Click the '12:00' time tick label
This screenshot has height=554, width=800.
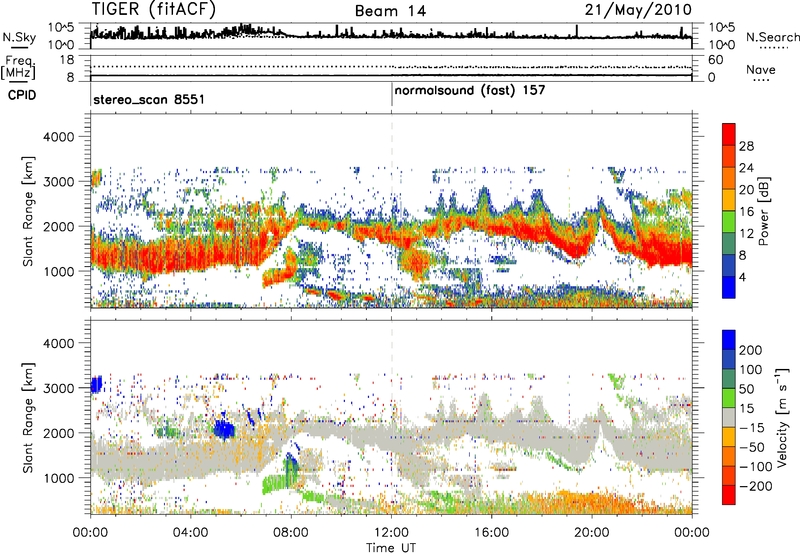[x=391, y=533]
